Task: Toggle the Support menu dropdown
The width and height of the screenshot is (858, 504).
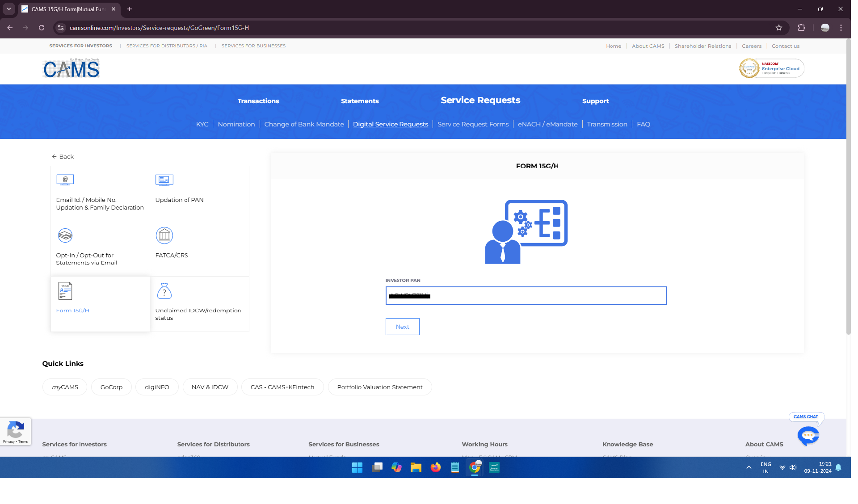Action: (x=596, y=101)
